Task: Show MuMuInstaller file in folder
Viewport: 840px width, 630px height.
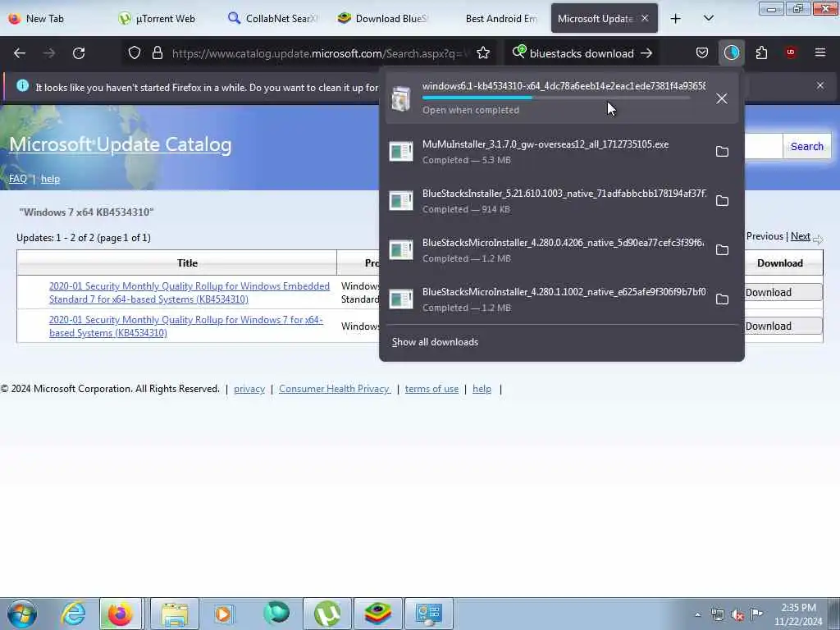Action: tap(722, 152)
